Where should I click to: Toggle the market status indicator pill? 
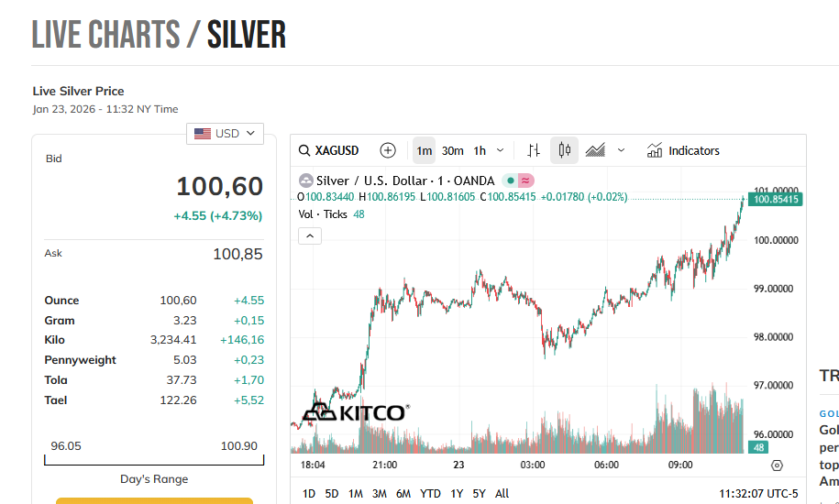[x=519, y=181]
